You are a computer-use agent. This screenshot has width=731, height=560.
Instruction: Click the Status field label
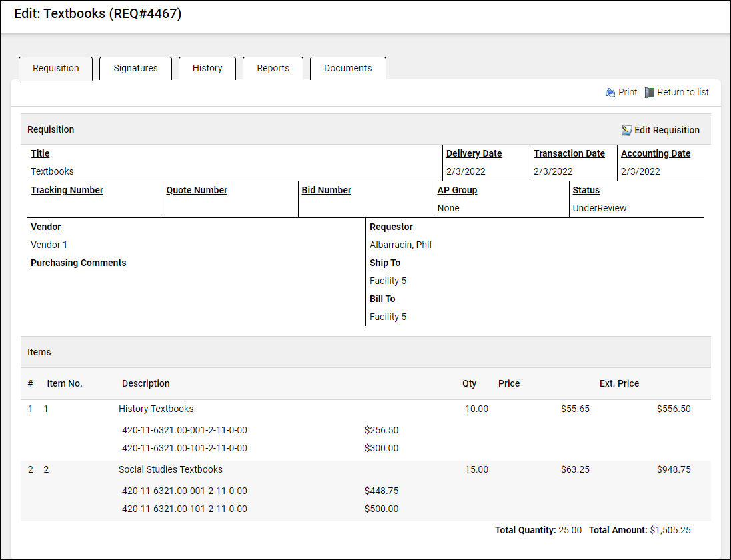[586, 190]
